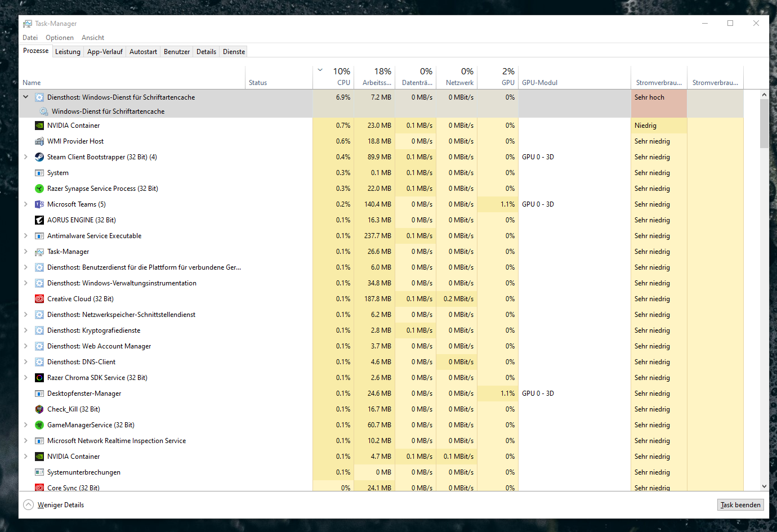Expand the GameManagerService group

coord(25,425)
